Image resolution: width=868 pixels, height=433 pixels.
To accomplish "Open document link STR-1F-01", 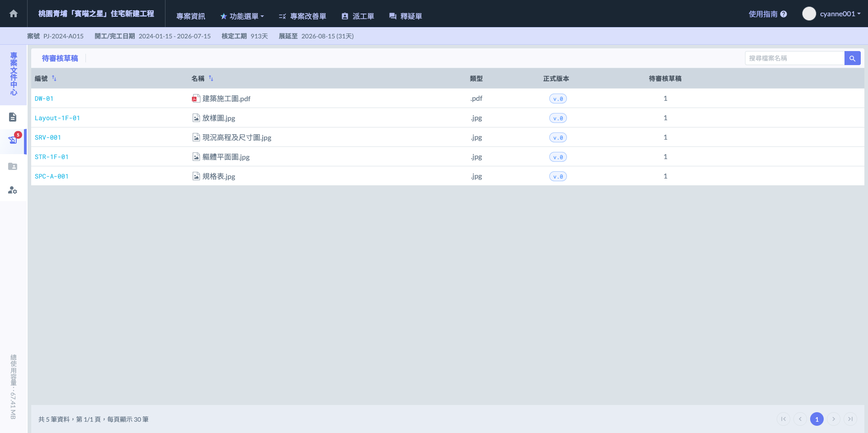I will (x=52, y=157).
